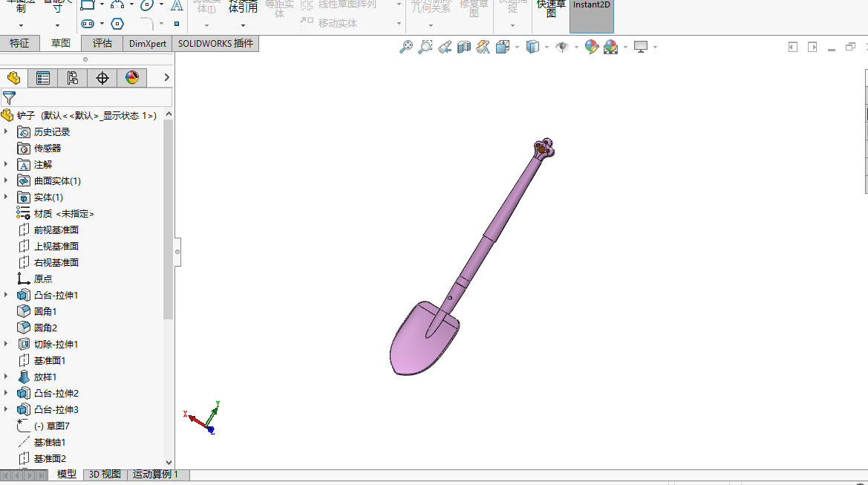The width and height of the screenshot is (868, 485).
Task: Switch to the 评估 ribbon tab
Action: click(x=102, y=43)
